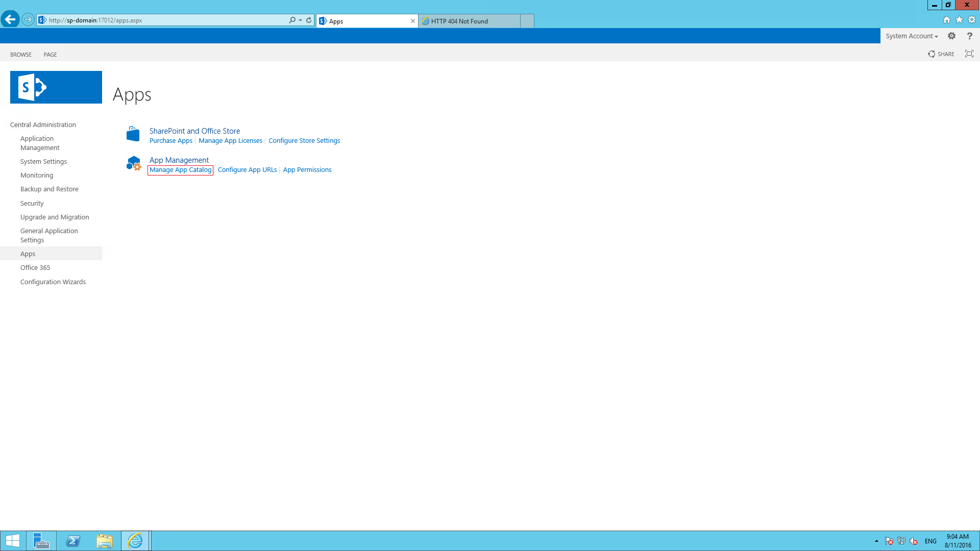This screenshot has height=551, width=980.
Task: Click the Action Center flag tray icon
Action: pos(889,541)
